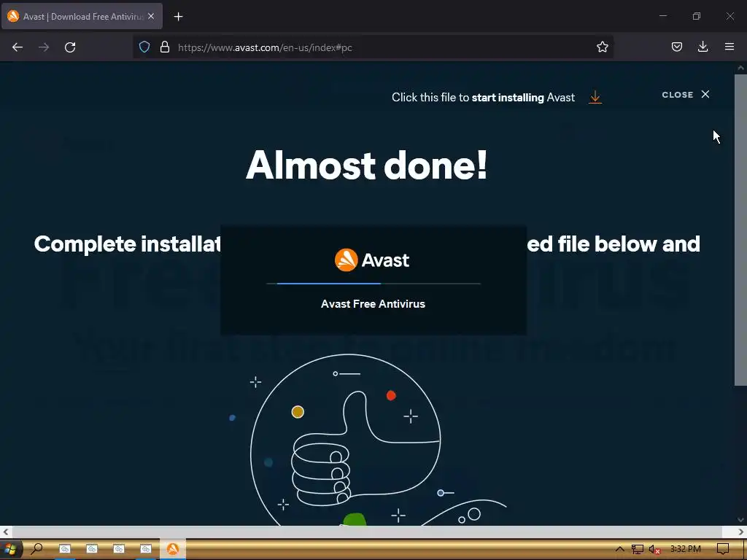The width and height of the screenshot is (747, 560).
Task: Open the Avast taskbar icon
Action: point(173,549)
